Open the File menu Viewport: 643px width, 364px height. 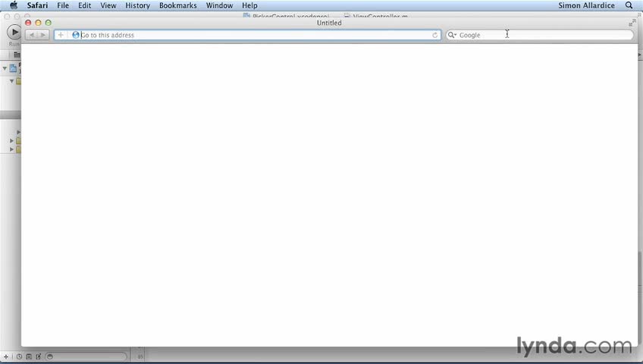tap(63, 5)
